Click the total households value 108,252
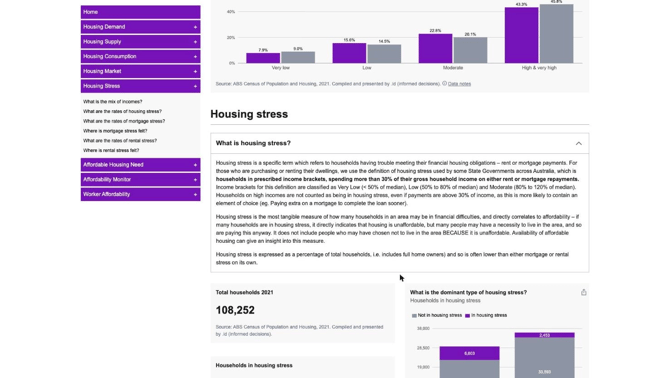The height and width of the screenshot is (378, 670). 235,311
